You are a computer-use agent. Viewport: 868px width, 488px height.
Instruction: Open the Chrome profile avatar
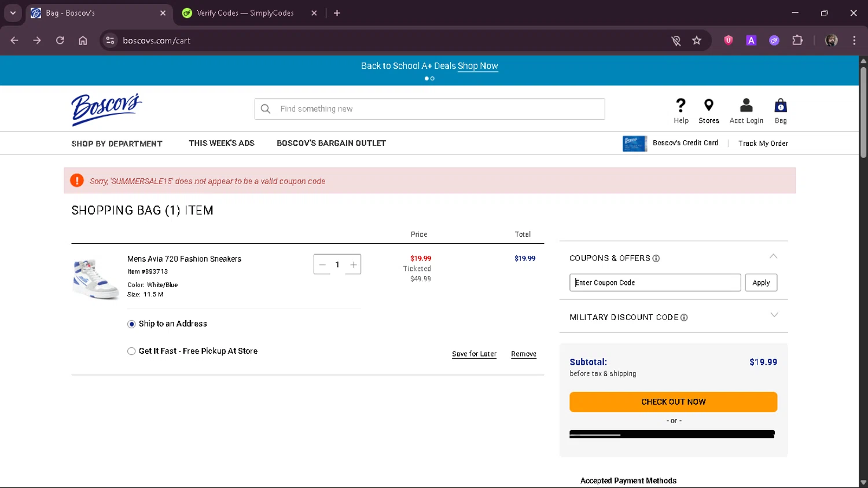pyautogui.click(x=832, y=41)
